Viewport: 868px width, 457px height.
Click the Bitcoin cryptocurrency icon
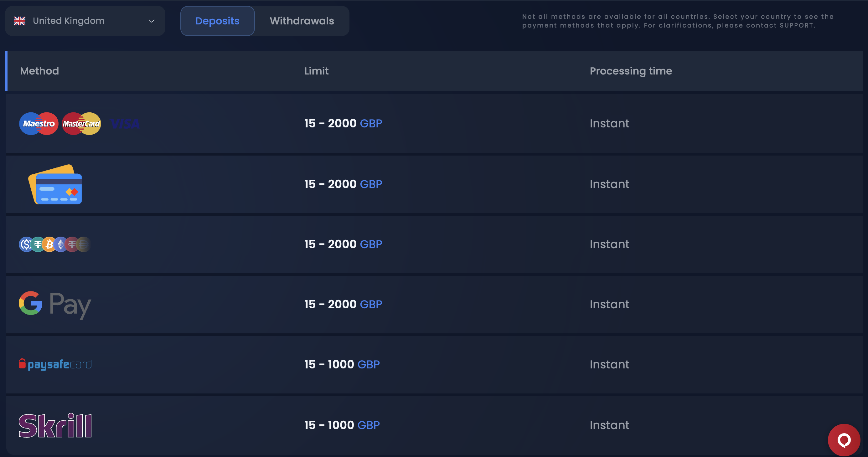coord(49,244)
